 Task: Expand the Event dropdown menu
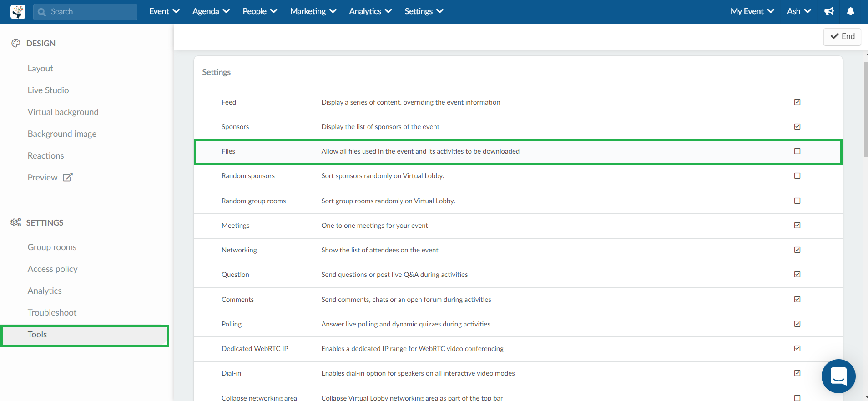(164, 11)
